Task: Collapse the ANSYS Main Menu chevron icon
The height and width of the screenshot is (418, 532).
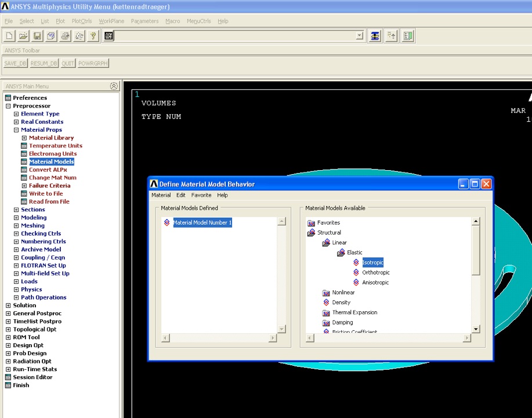Action: (114, 87)
